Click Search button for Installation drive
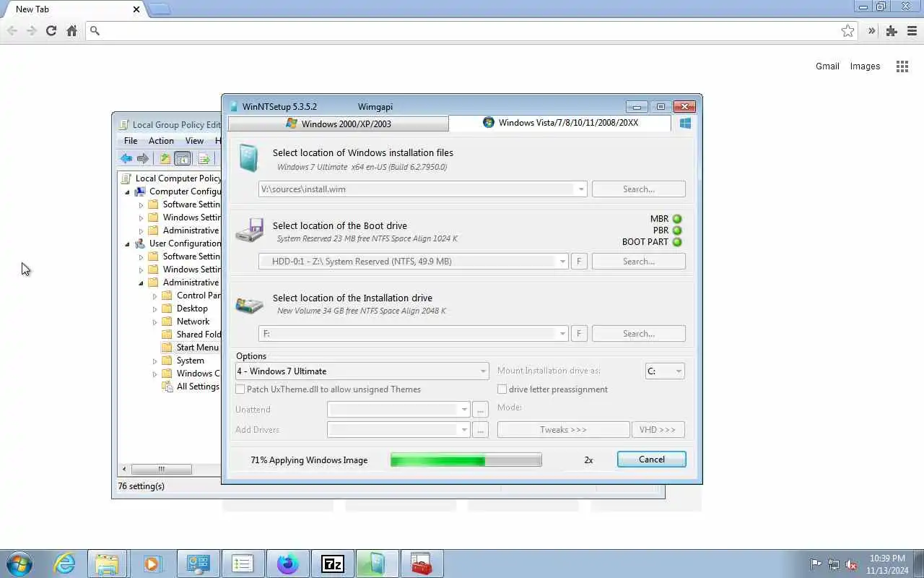The image size is (924, 578). point(639,334)
